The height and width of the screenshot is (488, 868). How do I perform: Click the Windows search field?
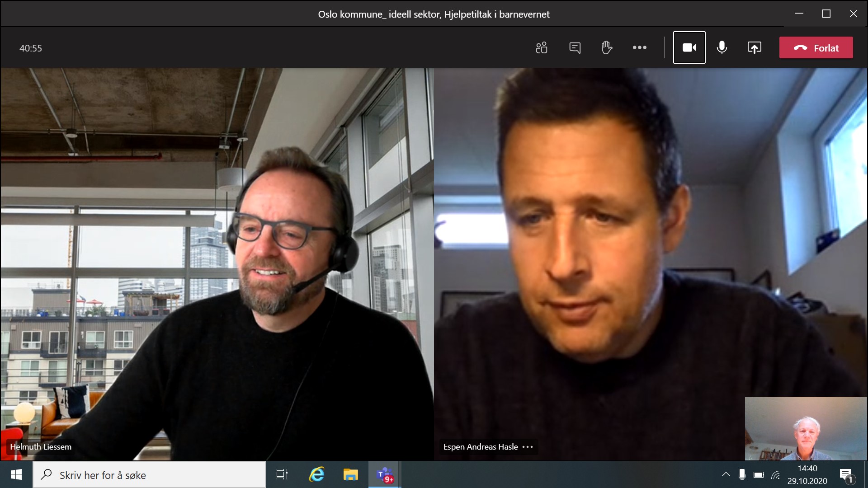(x=149, y=475)
